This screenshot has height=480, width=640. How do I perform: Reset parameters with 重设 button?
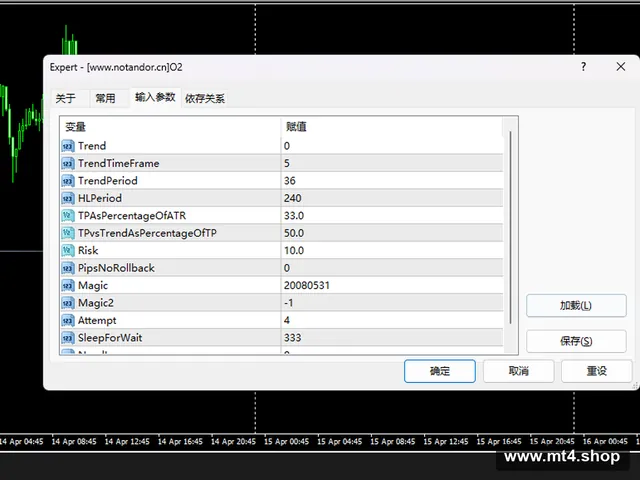pyautogui.click(x=596, y=371)
